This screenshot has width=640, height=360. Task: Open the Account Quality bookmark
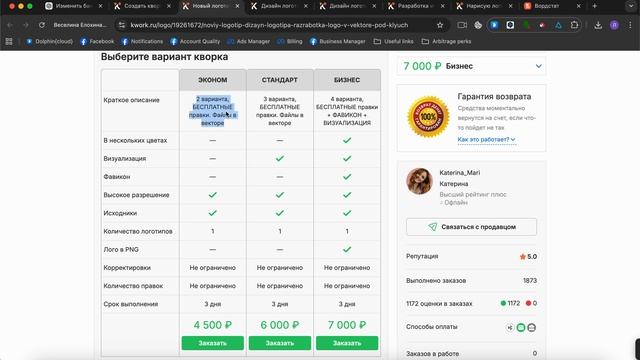[x=195, y=41]
